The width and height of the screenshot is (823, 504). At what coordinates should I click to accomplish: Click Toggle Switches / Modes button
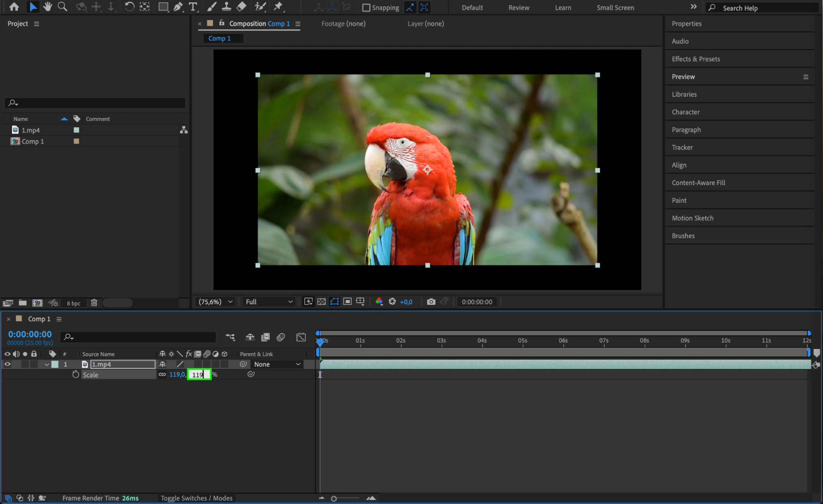click(196, 498)
